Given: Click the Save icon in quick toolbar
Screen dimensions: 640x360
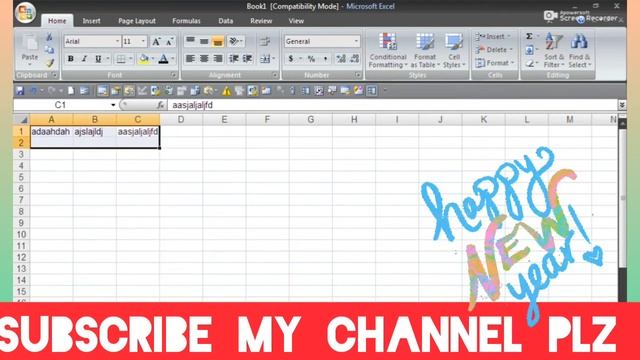Looking at the screenshot, I should 20,91.
